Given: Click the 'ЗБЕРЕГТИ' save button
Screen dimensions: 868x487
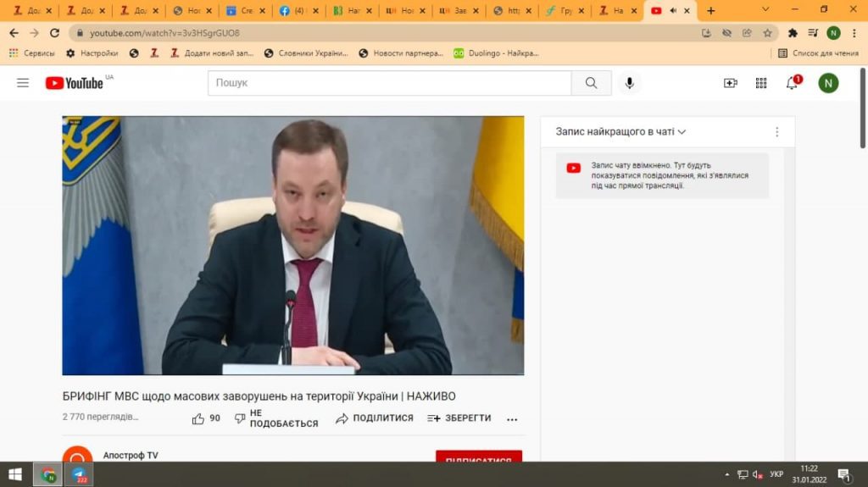Looking at the screenshot, I should pyautogui.click(x=459, y=418).
